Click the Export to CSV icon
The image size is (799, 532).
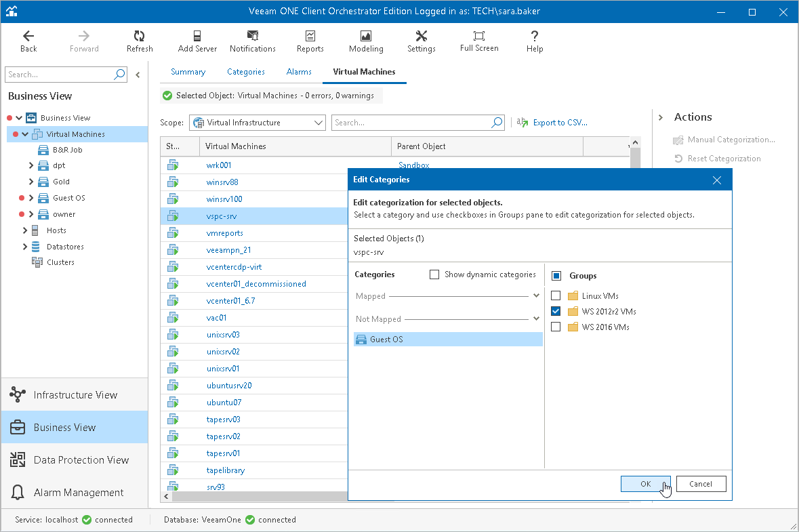tap(523, 122)
